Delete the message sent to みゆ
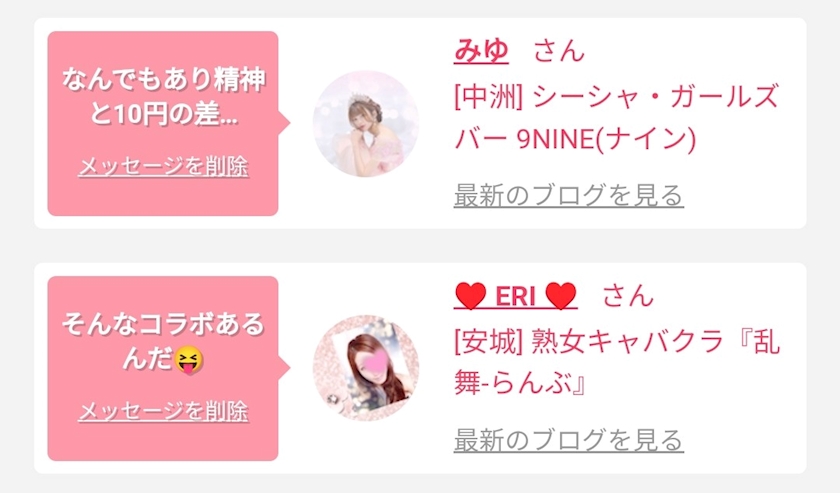Viewport: 840px width, 493px height. [x=163, y=167]
